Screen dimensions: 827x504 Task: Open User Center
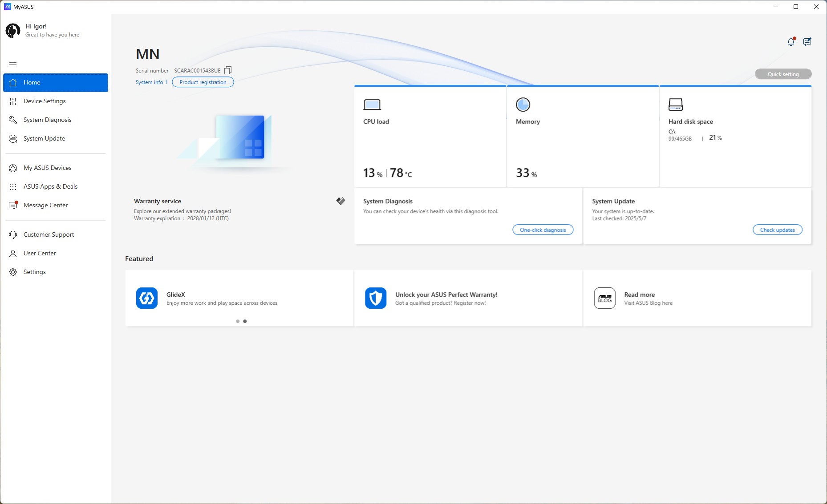pos(56,254)
